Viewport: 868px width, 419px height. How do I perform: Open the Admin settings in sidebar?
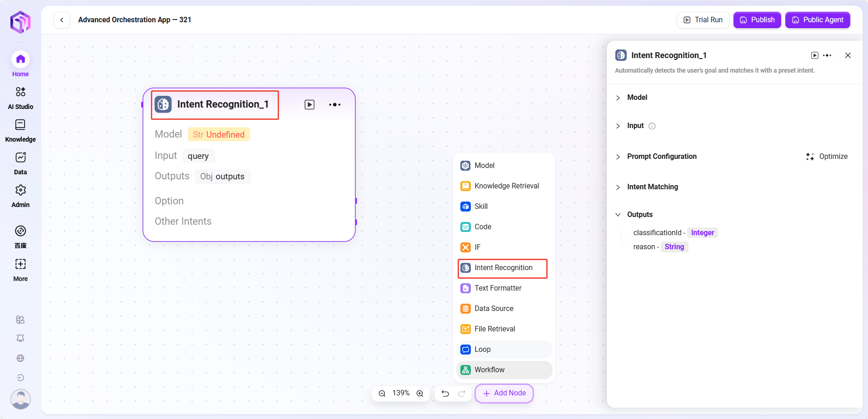20,196
